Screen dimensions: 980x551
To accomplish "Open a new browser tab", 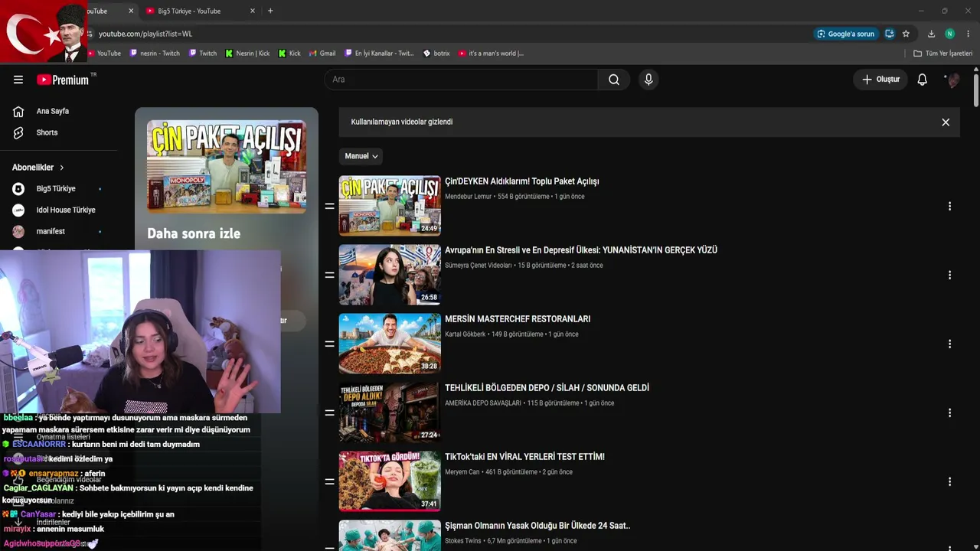I will (x=270, y=11).
